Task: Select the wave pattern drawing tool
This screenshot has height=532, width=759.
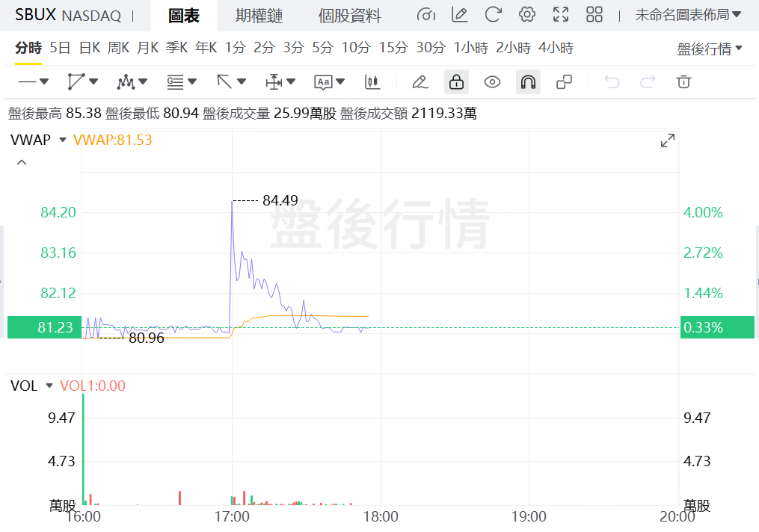Action: click(126, 81)
